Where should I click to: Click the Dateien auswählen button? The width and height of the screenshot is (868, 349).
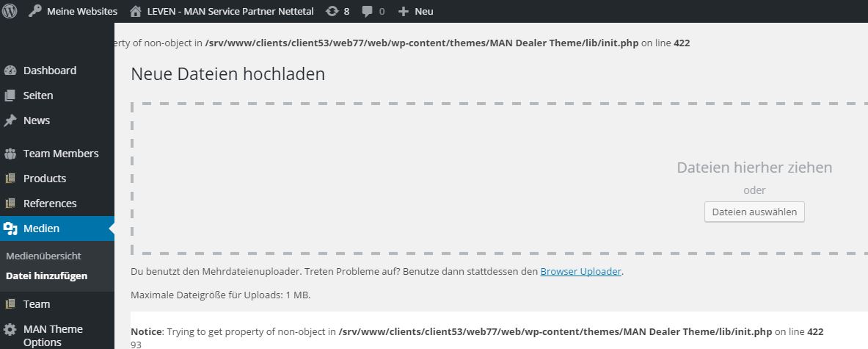754,212
